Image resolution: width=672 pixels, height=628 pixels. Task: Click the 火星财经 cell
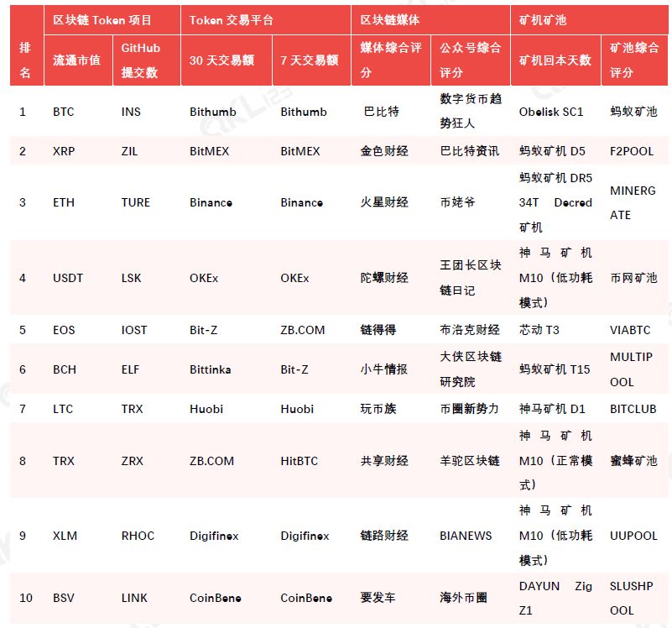click(x=384, y=202)
